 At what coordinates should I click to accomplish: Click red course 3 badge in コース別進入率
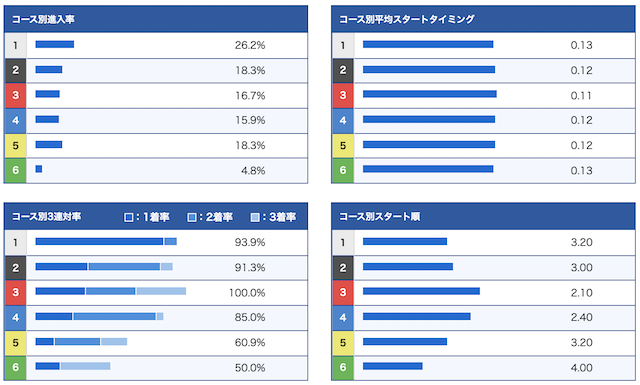tap(16, 96)
